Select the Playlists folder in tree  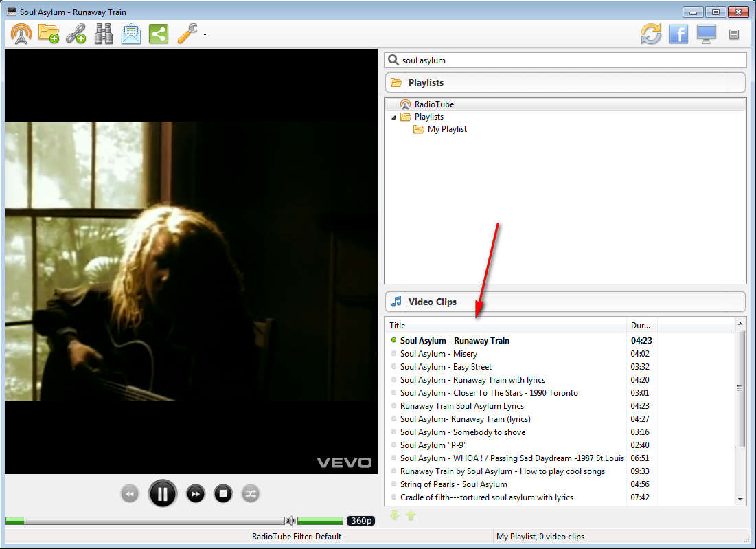(422, 117)
